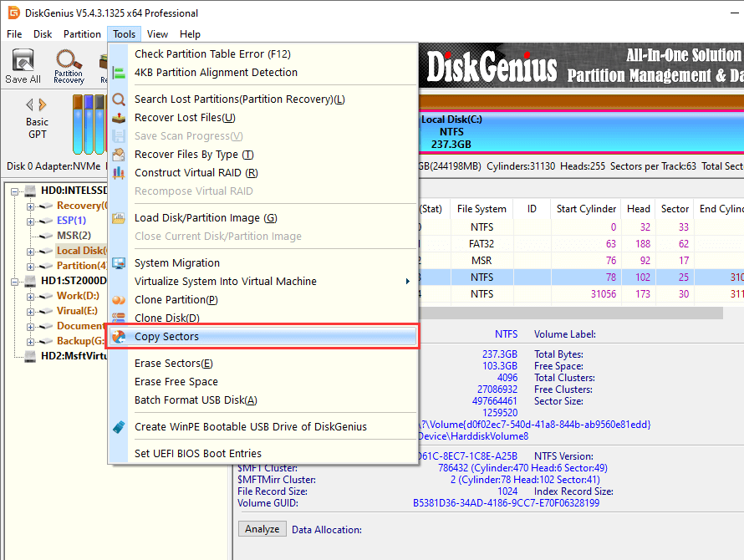Screen dimensions: 744x560
Task: Click the 4KB Partition Alignment Detection icon
Action: pyautogui.click(x=120, y=73)
